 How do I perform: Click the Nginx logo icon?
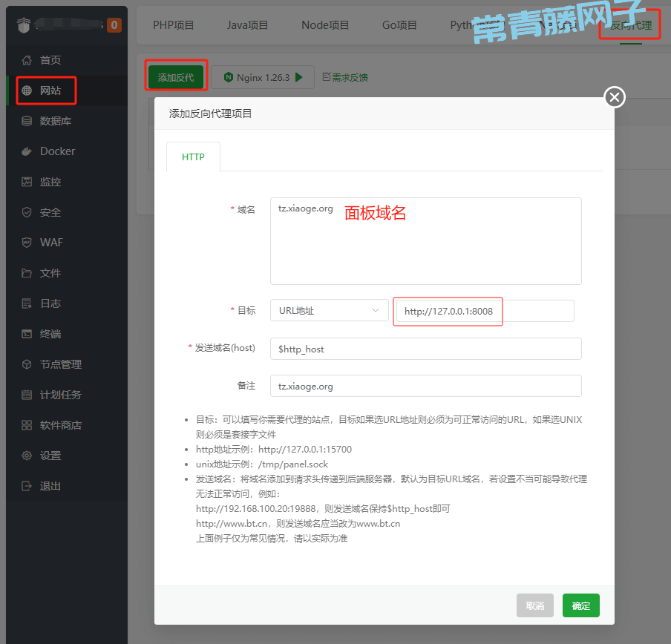coord(229,77)
